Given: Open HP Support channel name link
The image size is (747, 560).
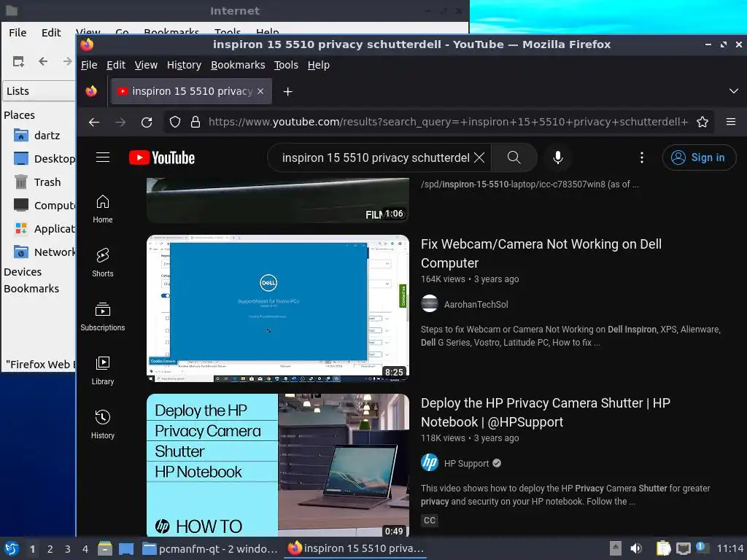Looking at the screenshot, I should (466, 463).
